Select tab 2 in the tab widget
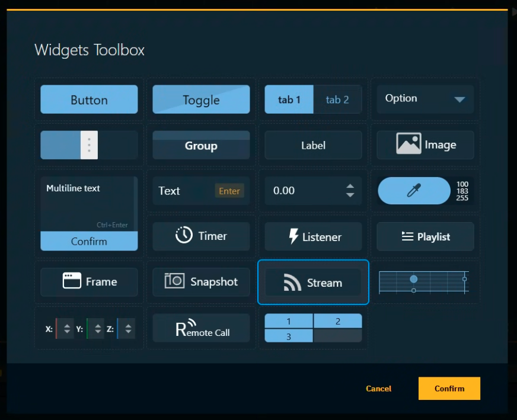 pyautogui.click(x=337, y=100)
